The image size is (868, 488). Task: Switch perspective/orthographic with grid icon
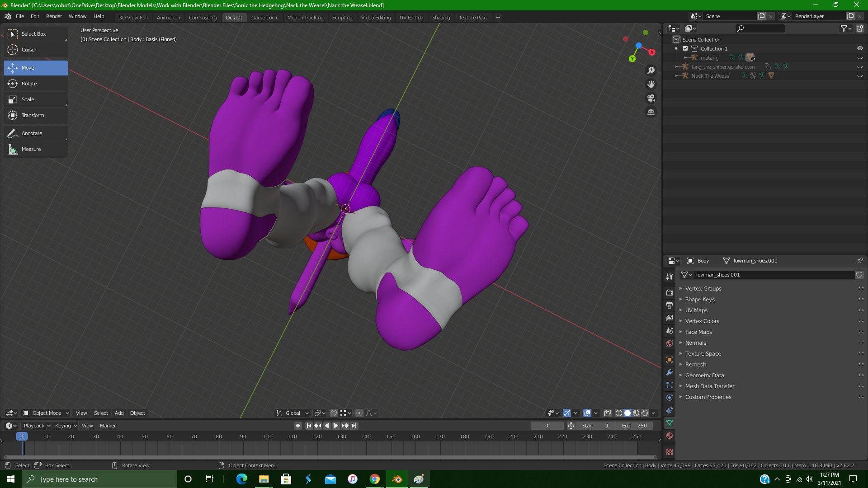(651, 112)
